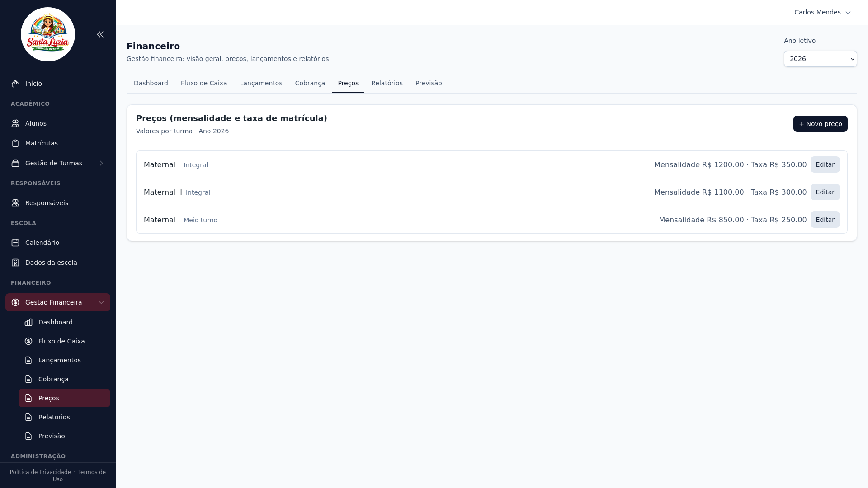Click the Colégio Santa Luzia logo
The width and height of the screenshot is (868, 488).
pos(48,34)
